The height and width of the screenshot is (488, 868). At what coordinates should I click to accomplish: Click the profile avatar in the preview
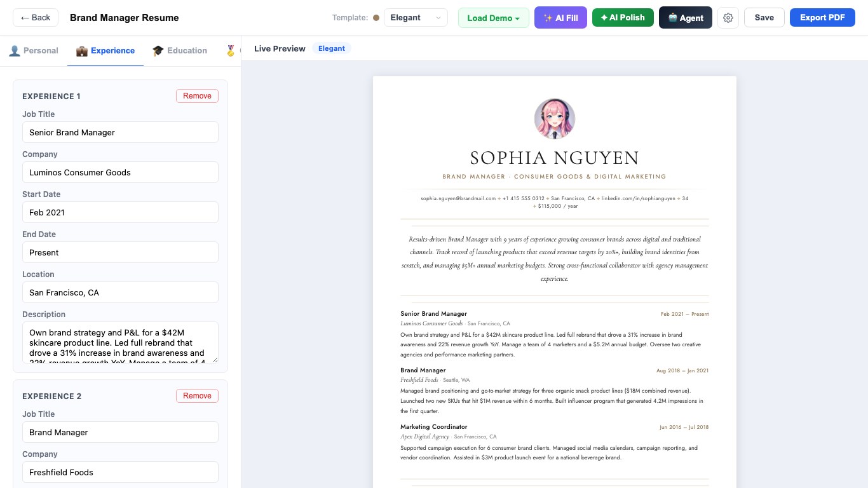555,119
